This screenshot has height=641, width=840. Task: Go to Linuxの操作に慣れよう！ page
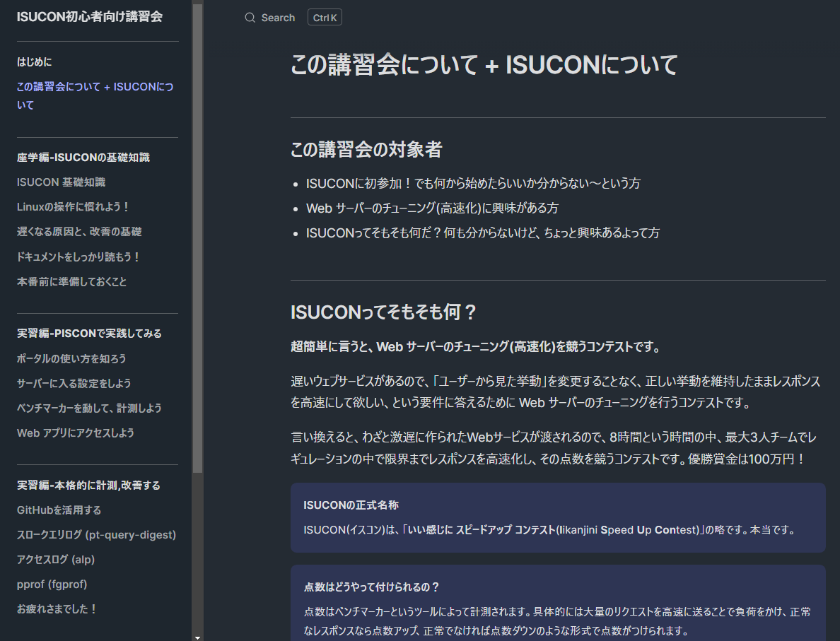click(x=74, y=206)
